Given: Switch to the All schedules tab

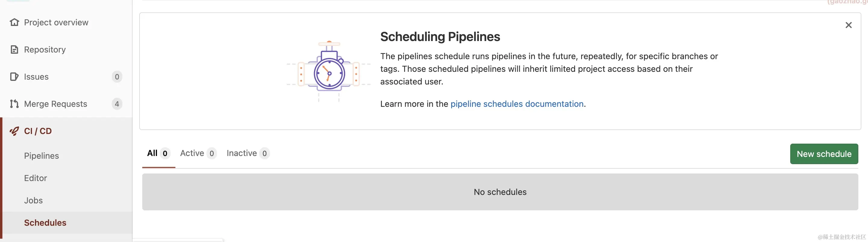Looking at the screenshot, I should (153, 153).
